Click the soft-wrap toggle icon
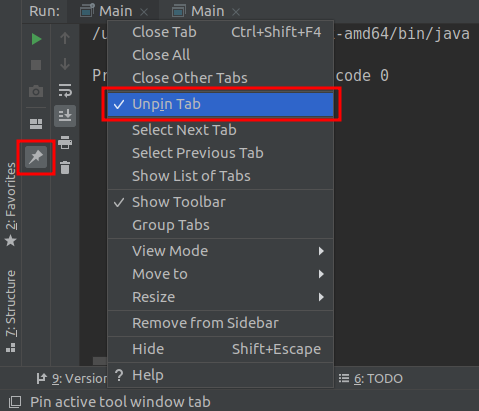This screenshot has width=479, height=411. tap(65, 90)
